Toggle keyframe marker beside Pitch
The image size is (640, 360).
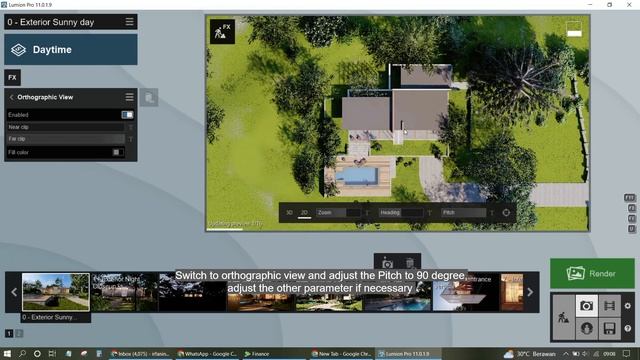pyautogui.click(x=492, y=213)
